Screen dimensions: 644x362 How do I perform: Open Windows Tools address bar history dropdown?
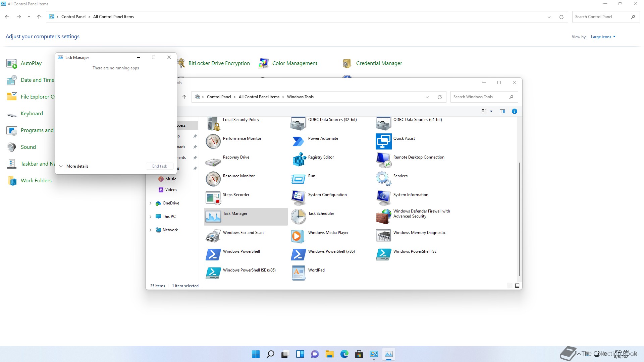[x=427, y=97]
